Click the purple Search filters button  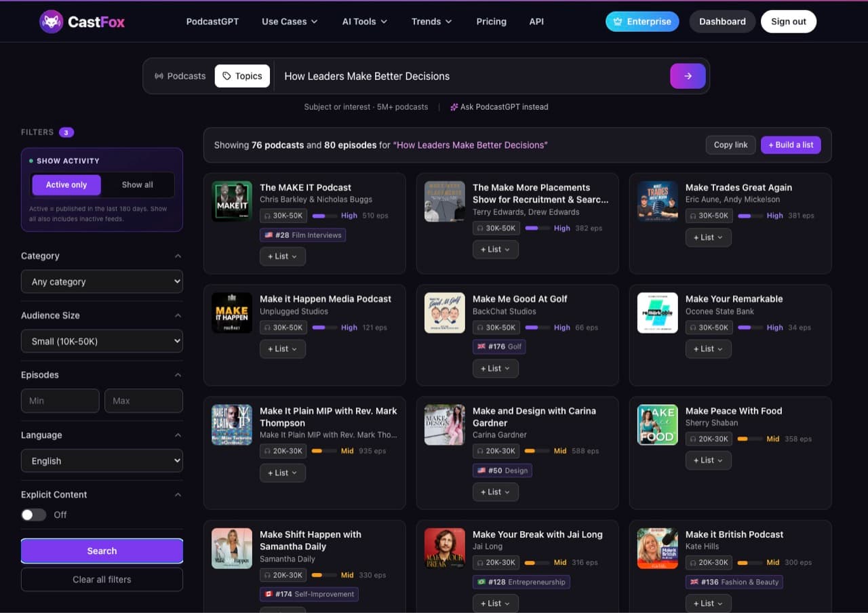[x=102, y=551]
